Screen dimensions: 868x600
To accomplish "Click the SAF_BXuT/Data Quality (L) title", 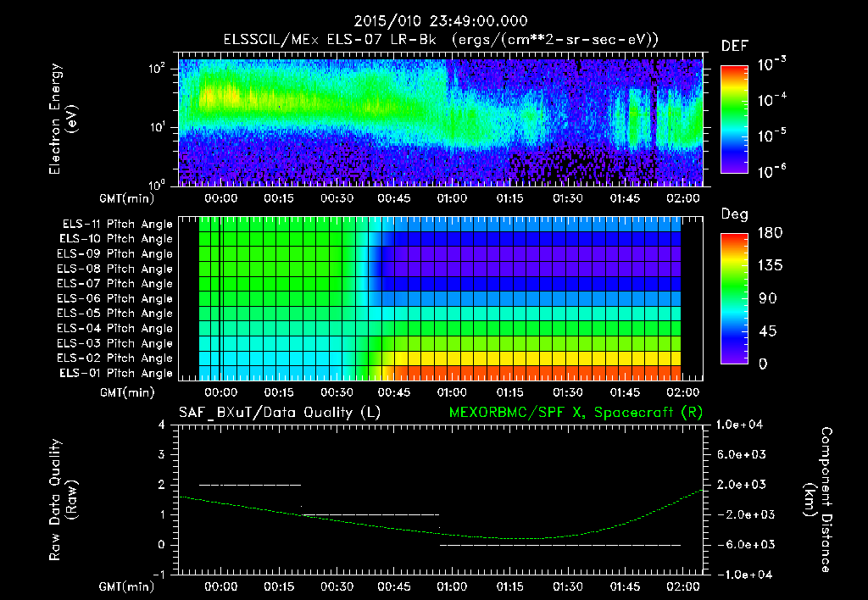I will pos(280,413).
